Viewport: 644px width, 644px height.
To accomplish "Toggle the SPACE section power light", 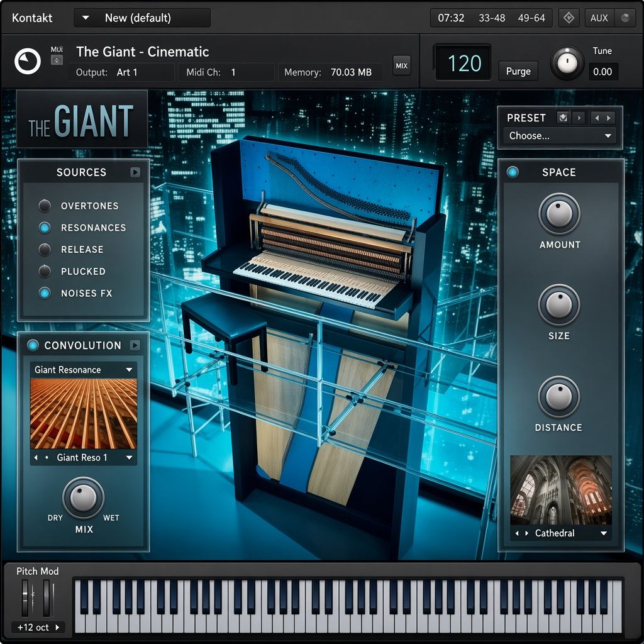I will pos(512,172).
